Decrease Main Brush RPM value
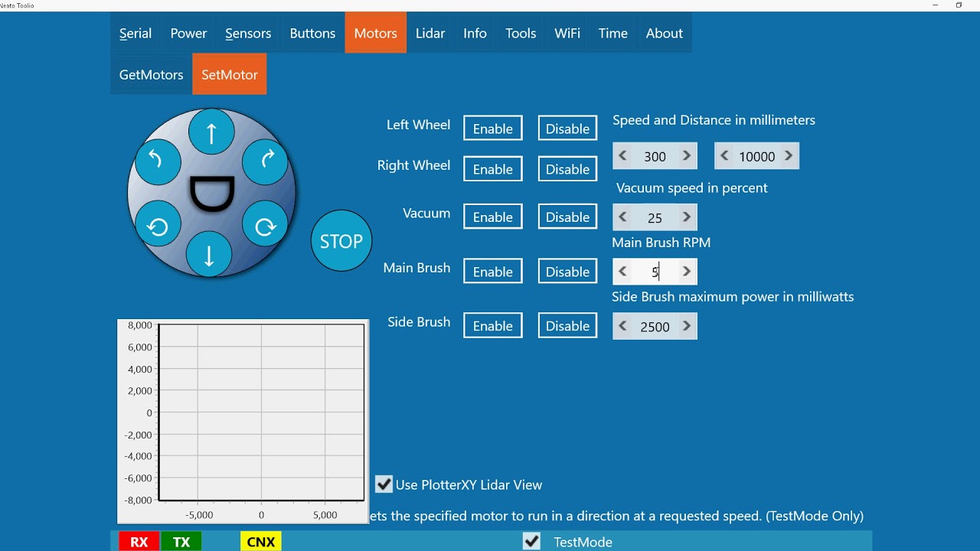 point(622,272)
